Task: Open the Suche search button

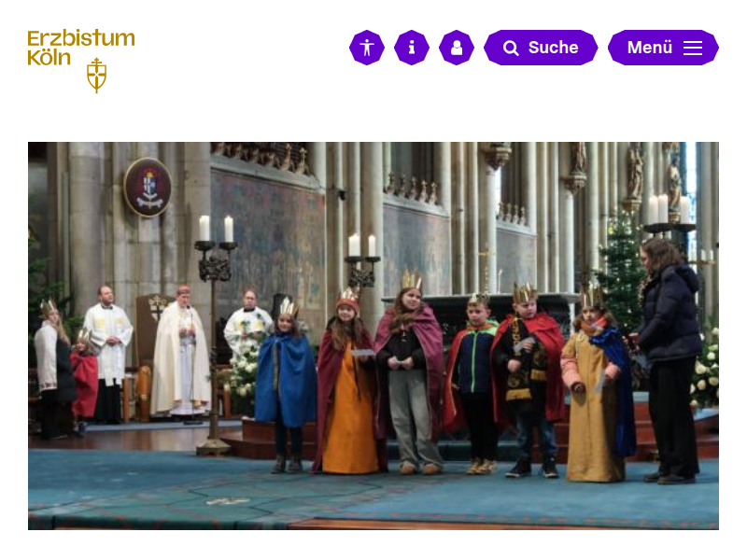Action: [541, 48]
